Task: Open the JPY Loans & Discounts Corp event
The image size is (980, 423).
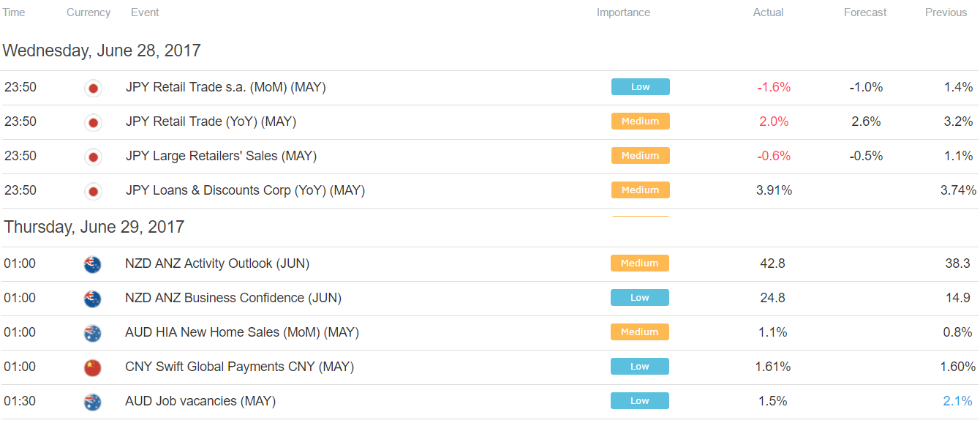Action: [x=245, y=190]
